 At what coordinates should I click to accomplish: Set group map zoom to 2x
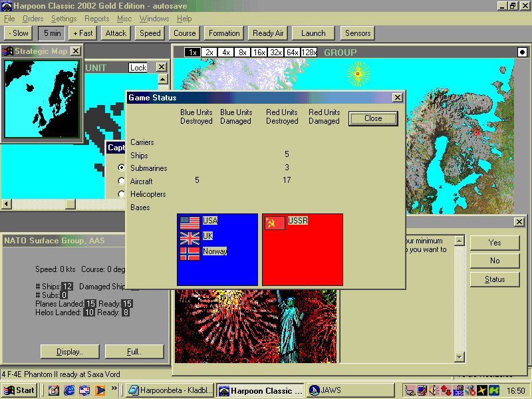coord(209,53)
